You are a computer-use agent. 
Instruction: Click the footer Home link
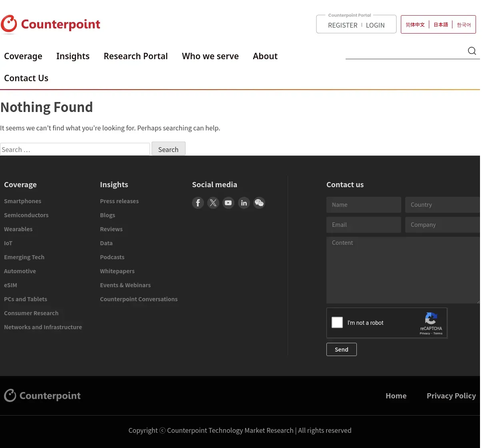coord(396,396)
